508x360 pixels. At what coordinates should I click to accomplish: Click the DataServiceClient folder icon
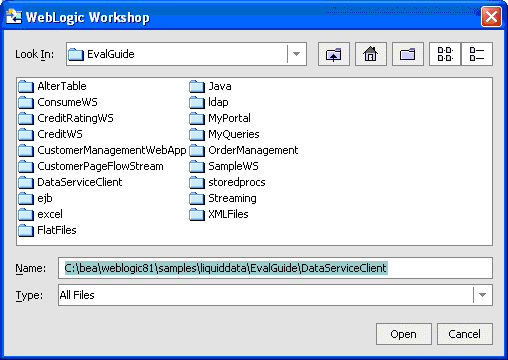26,182
